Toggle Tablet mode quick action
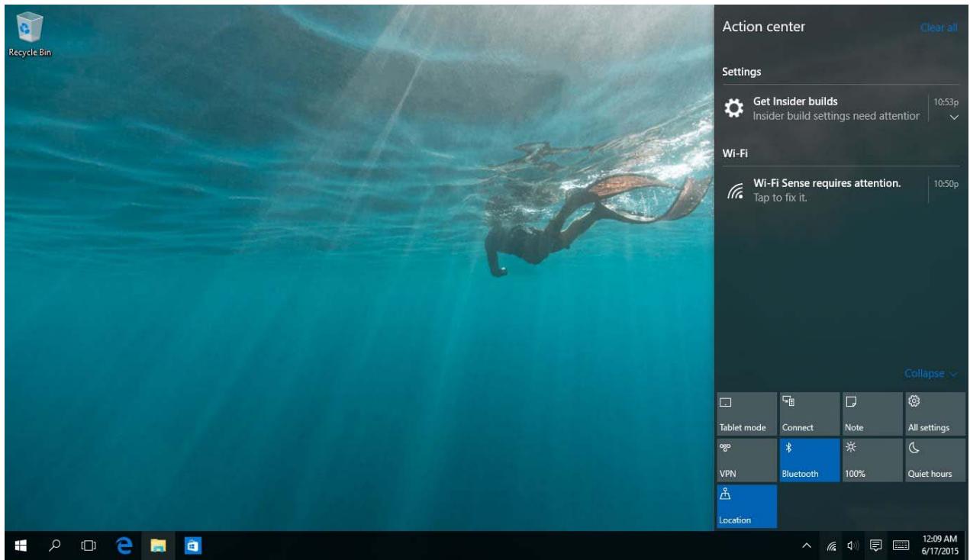 tap(747, 414)
